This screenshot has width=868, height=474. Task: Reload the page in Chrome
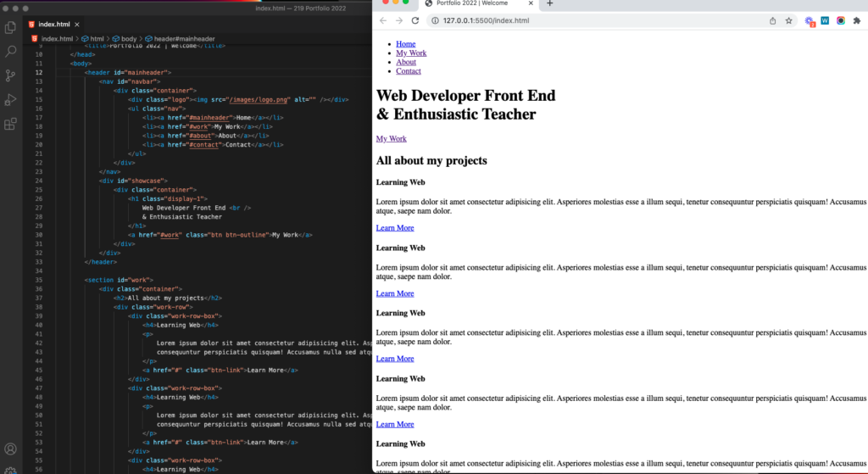pyautogui.click(x=415, y=20)
